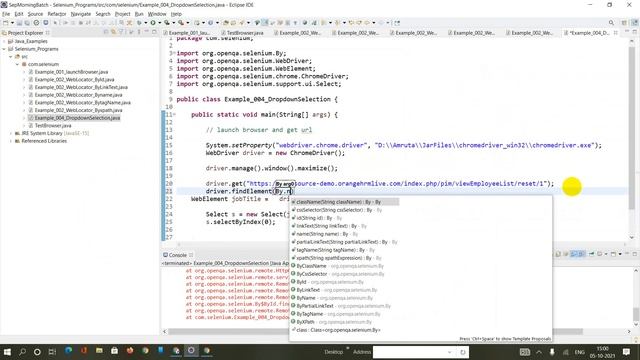
Task: Close the Example_004_D... editor tab
Action: click(x=616, y=33)
